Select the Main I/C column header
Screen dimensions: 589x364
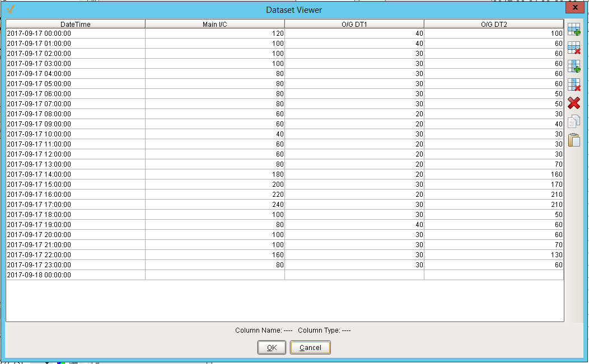(215, 24)
